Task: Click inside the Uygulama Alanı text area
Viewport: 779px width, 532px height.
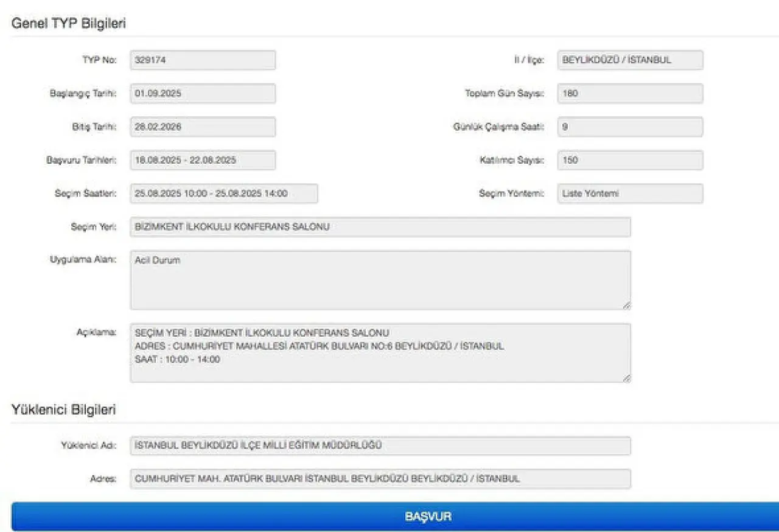Action: 380,280
